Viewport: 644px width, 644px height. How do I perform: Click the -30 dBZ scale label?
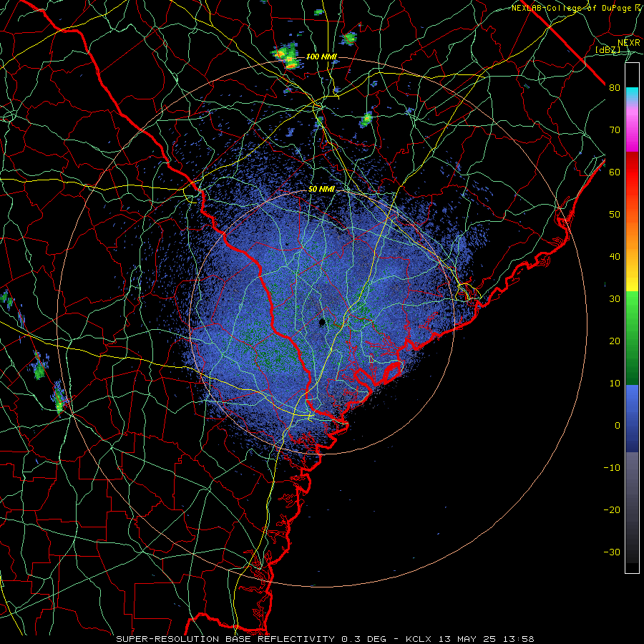tap(612, 552)
